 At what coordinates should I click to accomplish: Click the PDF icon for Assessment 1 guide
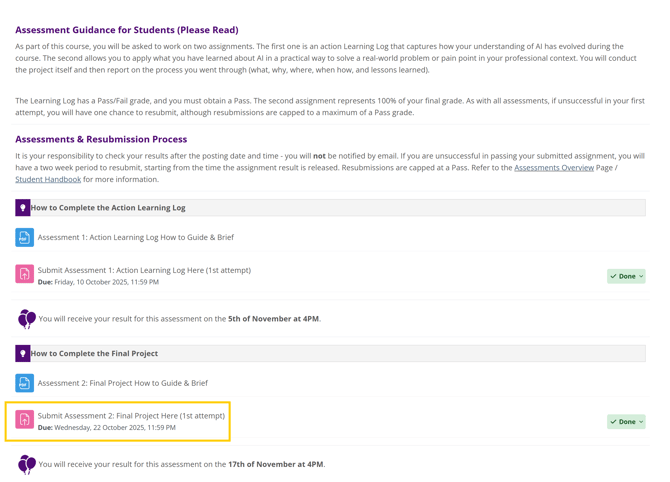(24, 238)
